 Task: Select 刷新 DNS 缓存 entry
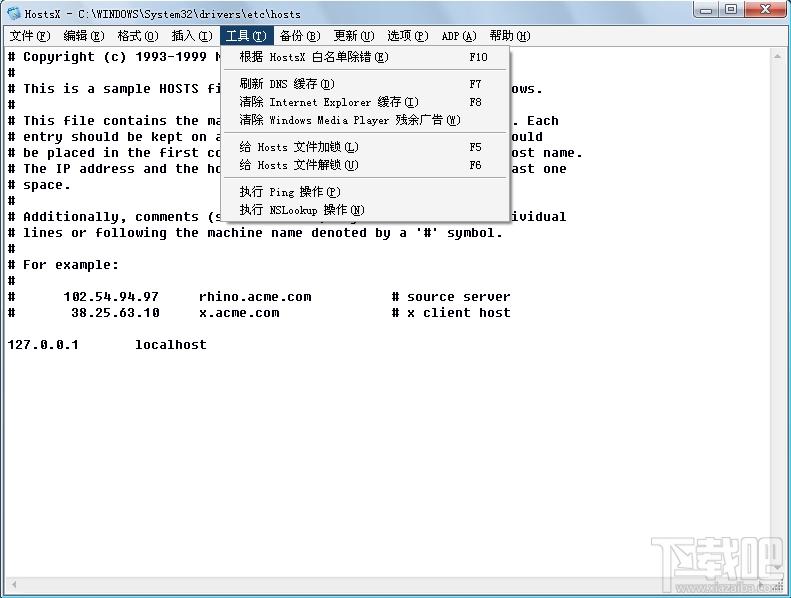365,84
